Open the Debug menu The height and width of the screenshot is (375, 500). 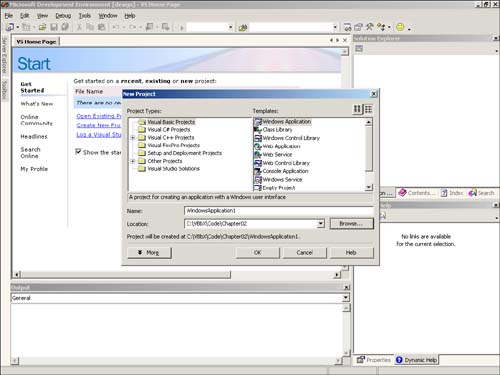click(x=63, y=16)
